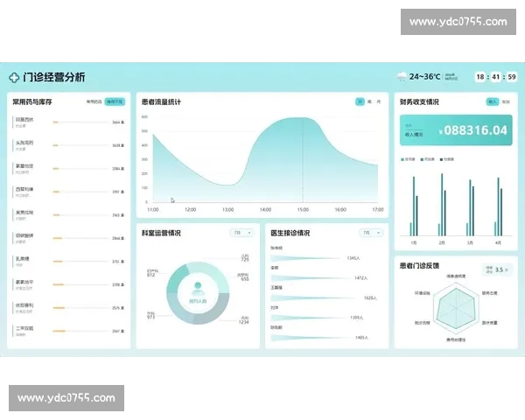Open month dropdown in 科室运营情况 panel
This screenshot has width=525, height=420.
[x=242, y=233]
